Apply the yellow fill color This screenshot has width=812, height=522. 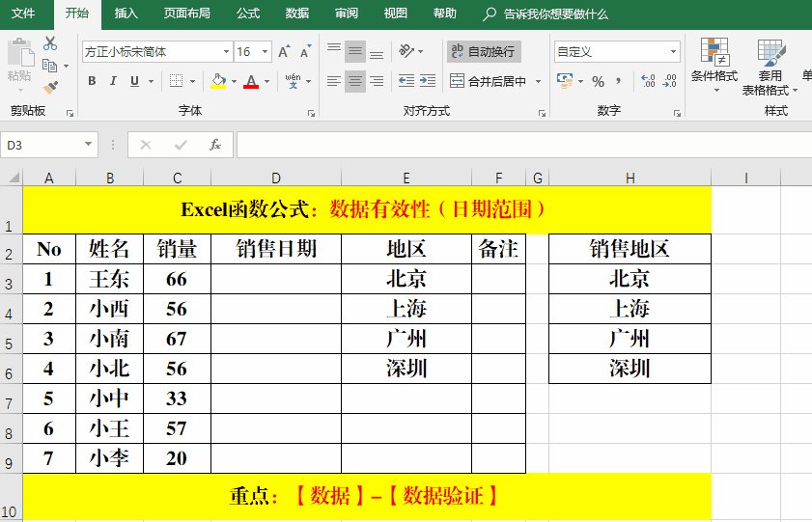218,81
